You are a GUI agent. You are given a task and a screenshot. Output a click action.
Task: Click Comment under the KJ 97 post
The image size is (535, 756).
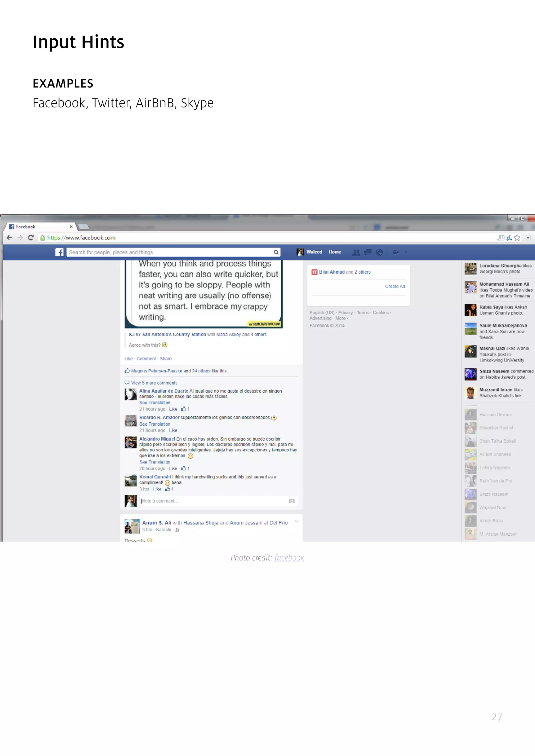click(x=146, y=359)
